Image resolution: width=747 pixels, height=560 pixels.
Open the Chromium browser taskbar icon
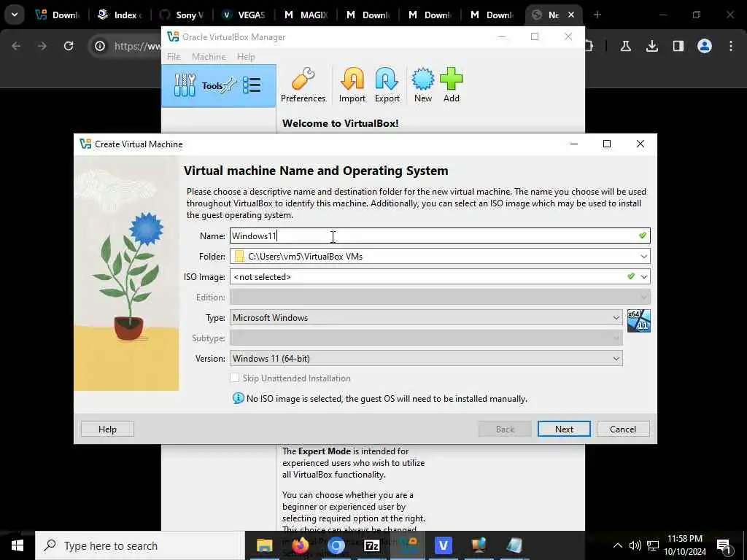(336, 545)
